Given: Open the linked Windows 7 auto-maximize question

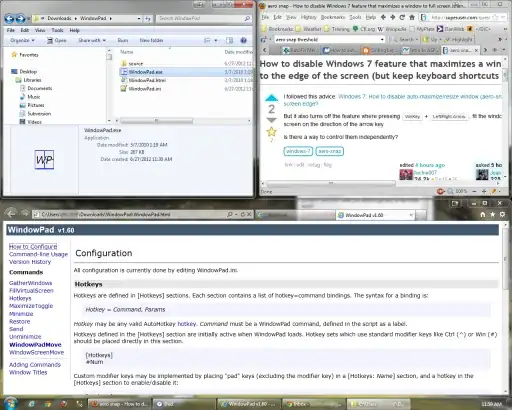Looking at the screenshot, I should coord(419,97).
